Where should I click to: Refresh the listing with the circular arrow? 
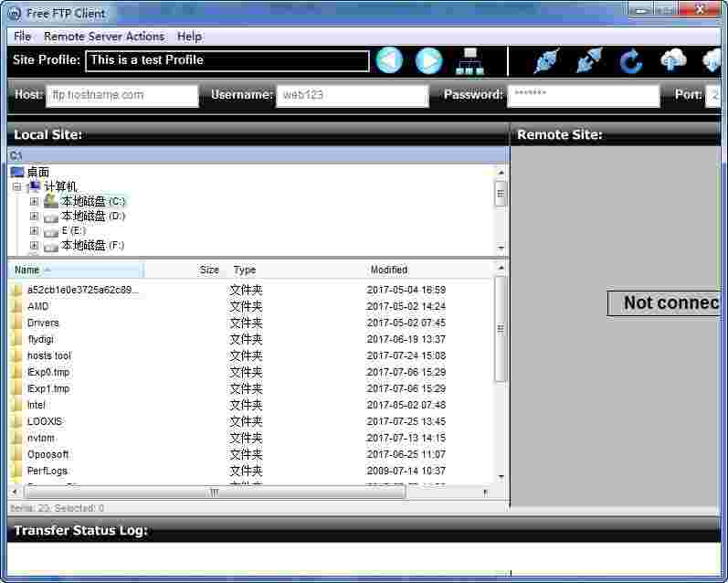click(x=631, y=61)
